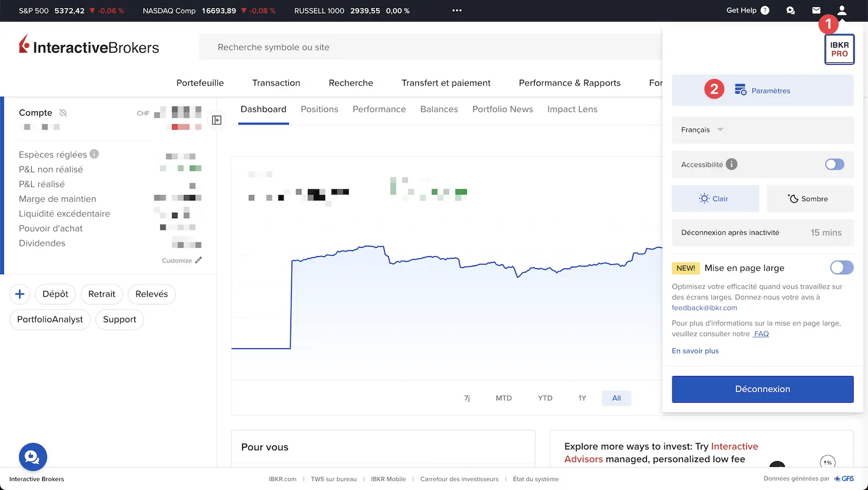868x490 pixels.
Task: Switch to the Portfolio News tab
Action: [503, 109]
